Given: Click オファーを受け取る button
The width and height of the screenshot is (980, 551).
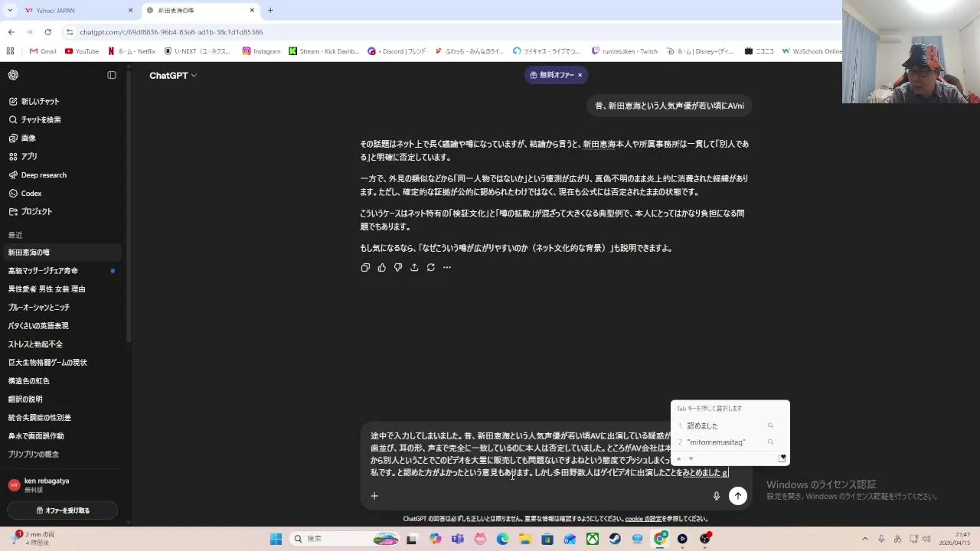Looking at the screenshot, I should (63, 510).
